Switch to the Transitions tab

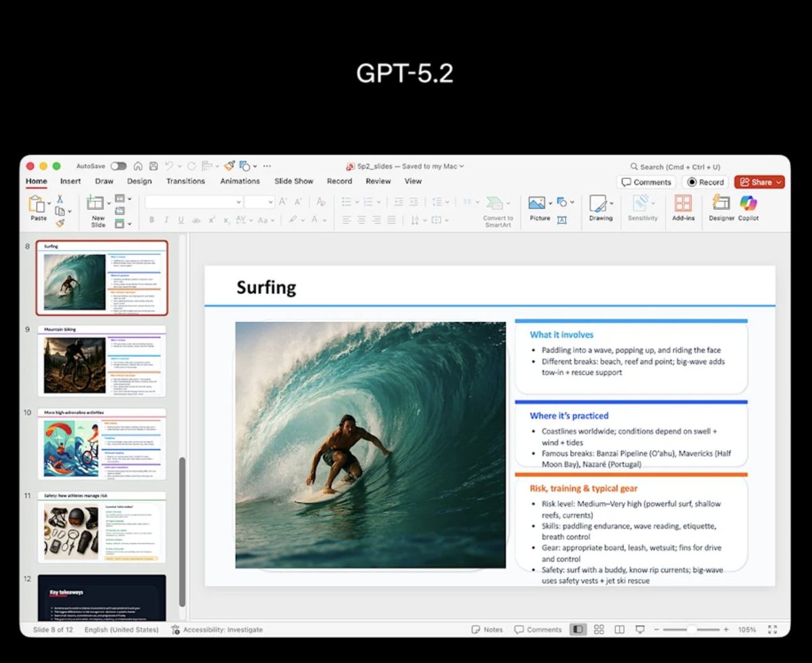(185, 181)
